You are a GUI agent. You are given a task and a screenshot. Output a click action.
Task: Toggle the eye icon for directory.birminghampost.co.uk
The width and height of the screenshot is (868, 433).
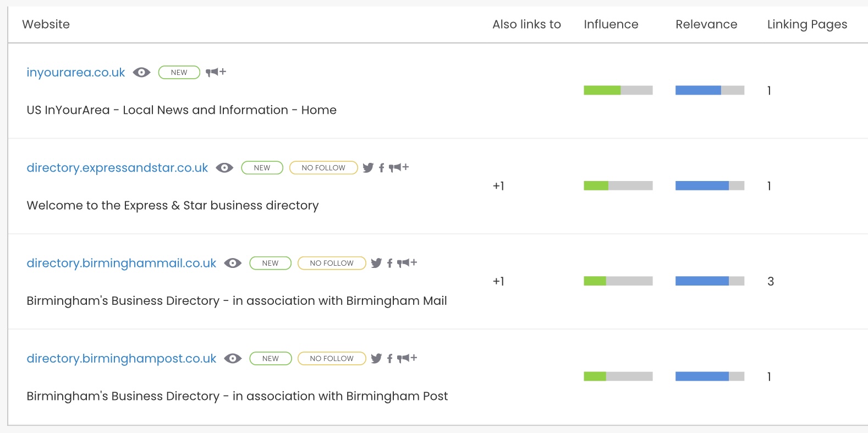[233, 359]
